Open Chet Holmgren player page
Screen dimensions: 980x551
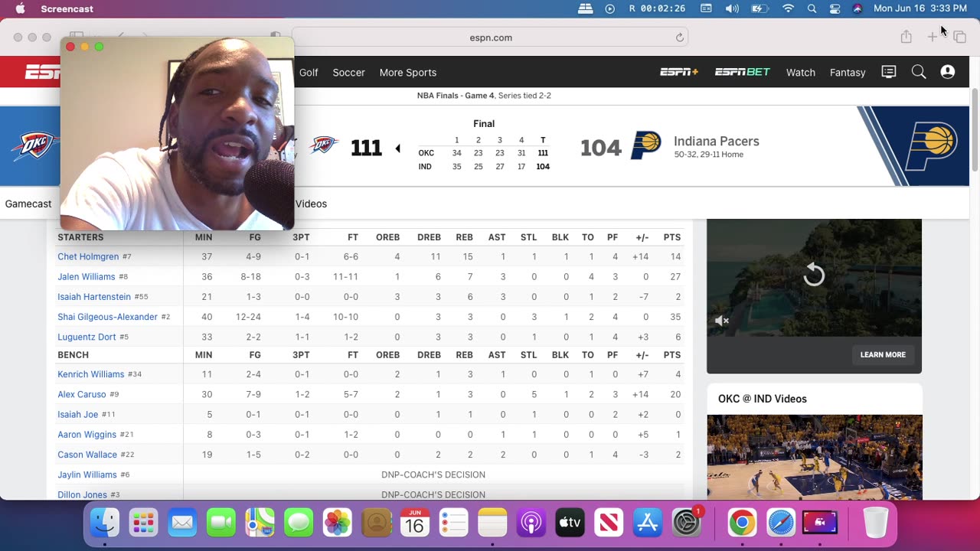coord(88,256)
